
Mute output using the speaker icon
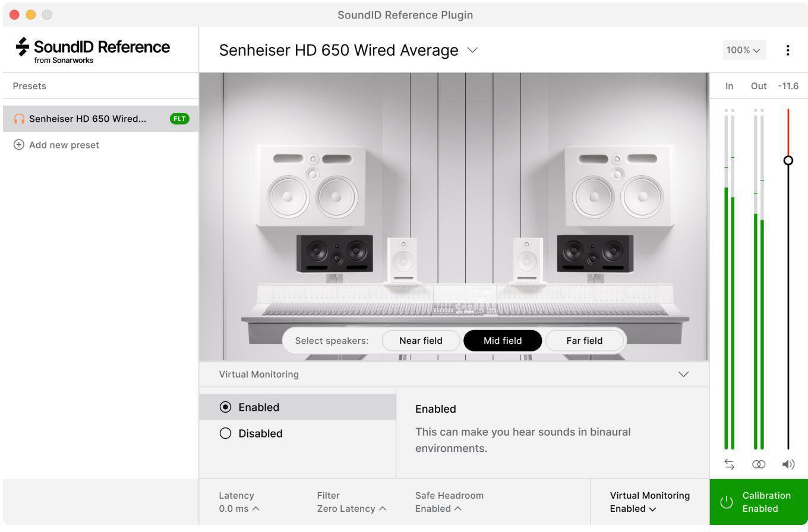[788, 464]
